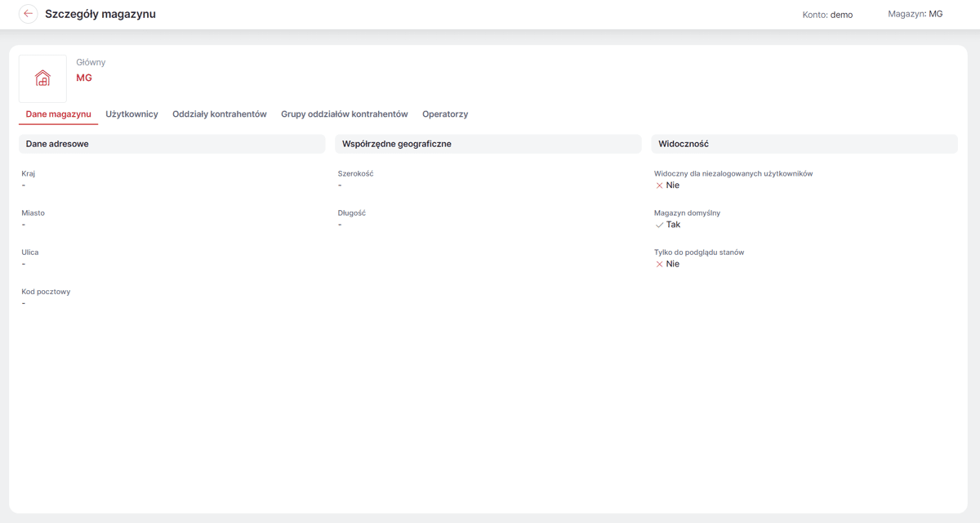Click the Konto: demo label

click(827, 15)
